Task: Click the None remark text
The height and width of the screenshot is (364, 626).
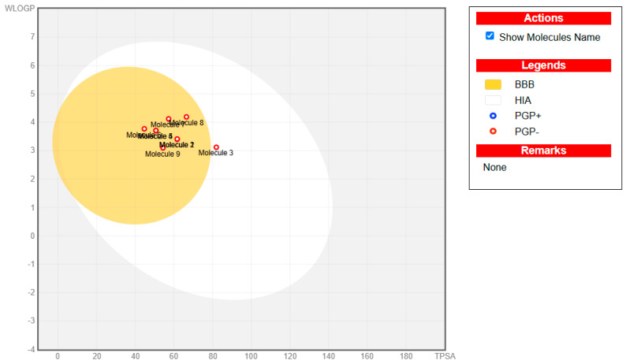Action: [494, 167]
